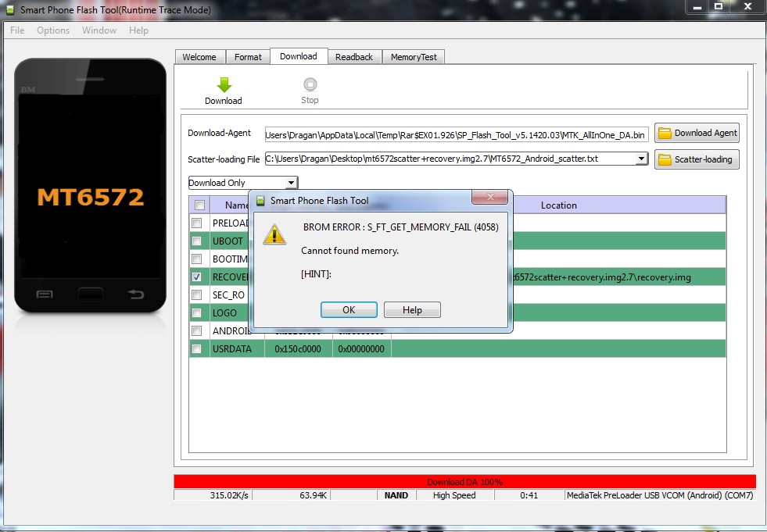Click the Scatter-loading browse button
This screenshot has height=532, width=767.
point(697,159)
